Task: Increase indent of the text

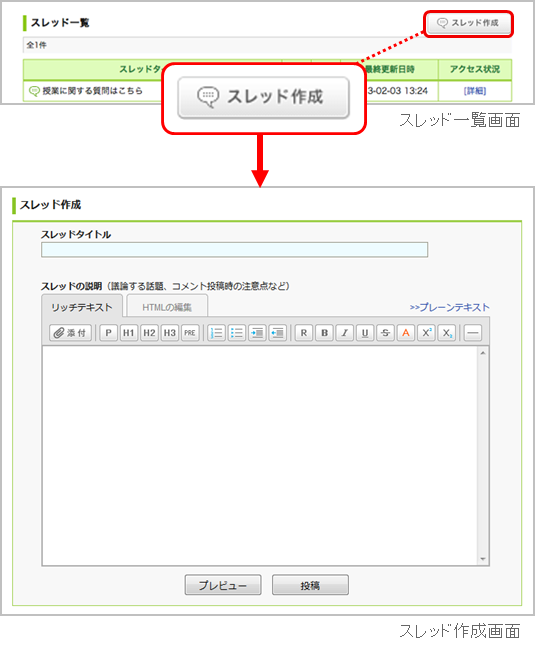Action: point(257,333)
